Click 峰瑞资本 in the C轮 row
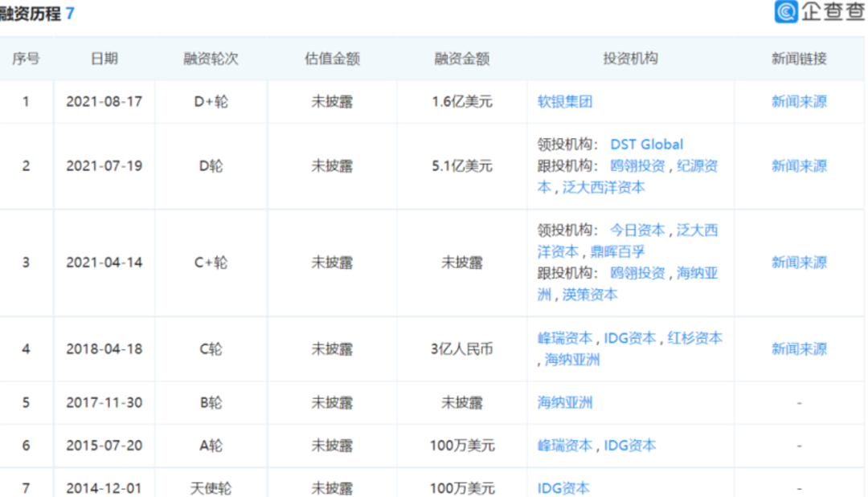 [x=565, y=338]
